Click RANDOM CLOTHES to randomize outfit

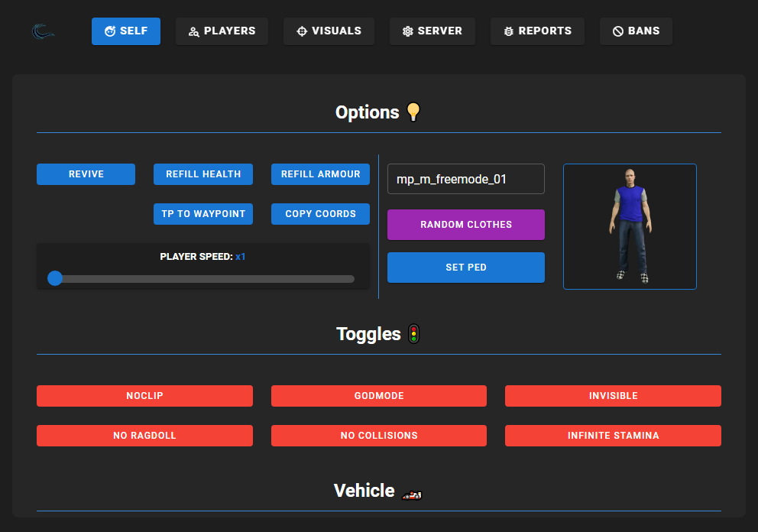[x=466, y=224]
